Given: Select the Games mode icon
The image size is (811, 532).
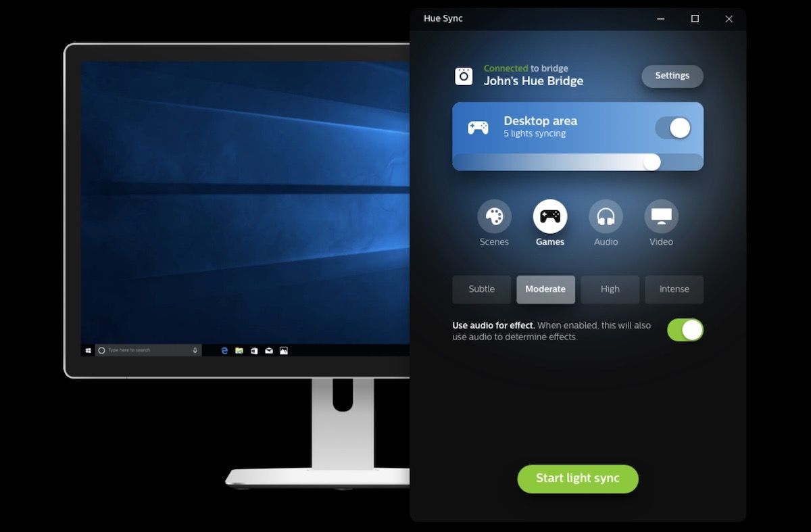Looking at the screenshot, I should [x=549, y=217].
